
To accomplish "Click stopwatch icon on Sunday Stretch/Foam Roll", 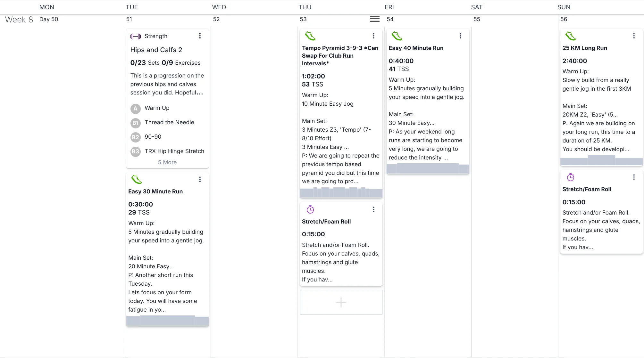I will click(571, 177).
